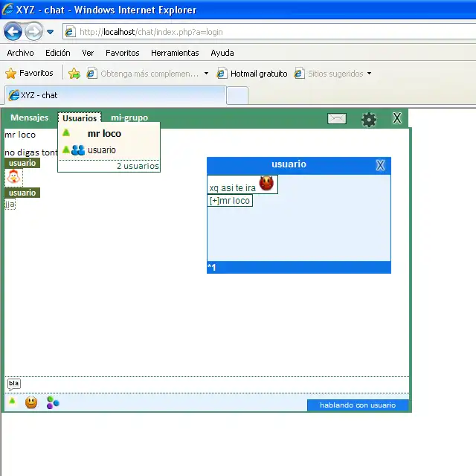Click the *1 counter in private chat footer
476x476 pixels.
coord(211,268)
